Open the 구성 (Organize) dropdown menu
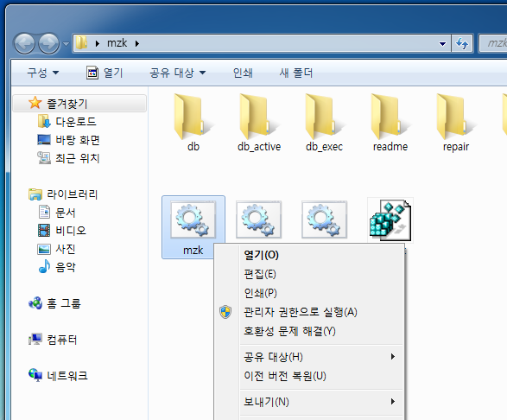This screenshot has height=420, width=507. 42,73
